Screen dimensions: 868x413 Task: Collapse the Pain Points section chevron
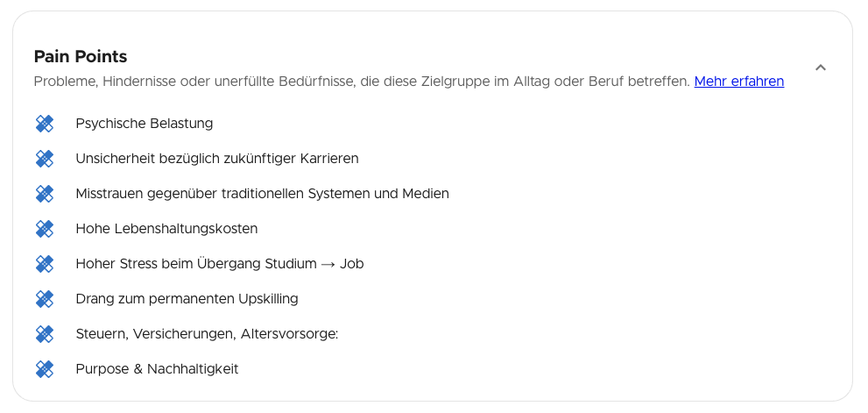tap(821, 68)
